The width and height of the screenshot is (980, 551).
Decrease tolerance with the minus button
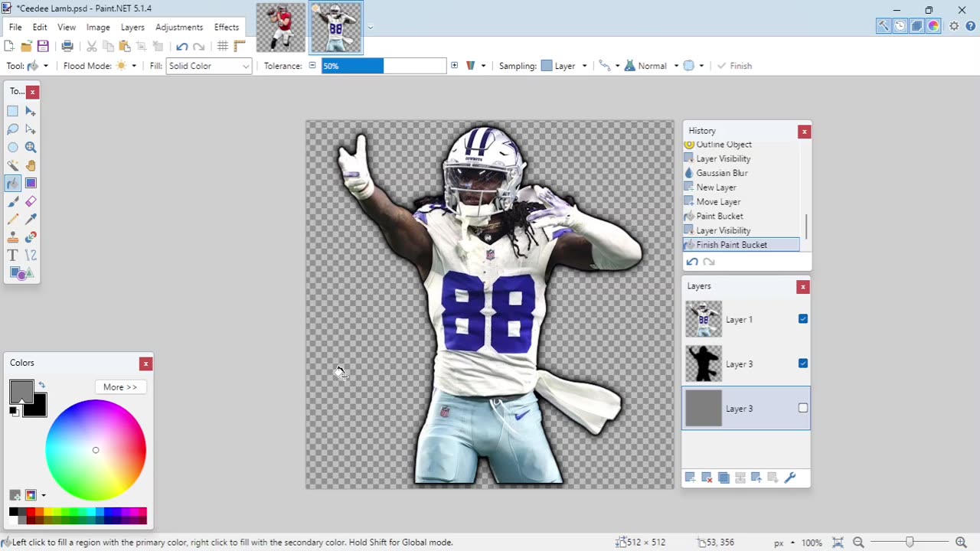312,66
